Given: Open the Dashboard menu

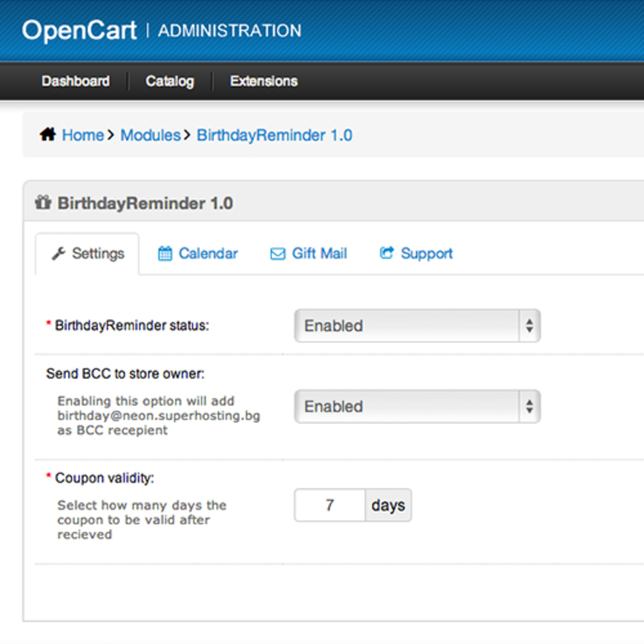Looking at the screenshot, I should [x=75, y=81].
